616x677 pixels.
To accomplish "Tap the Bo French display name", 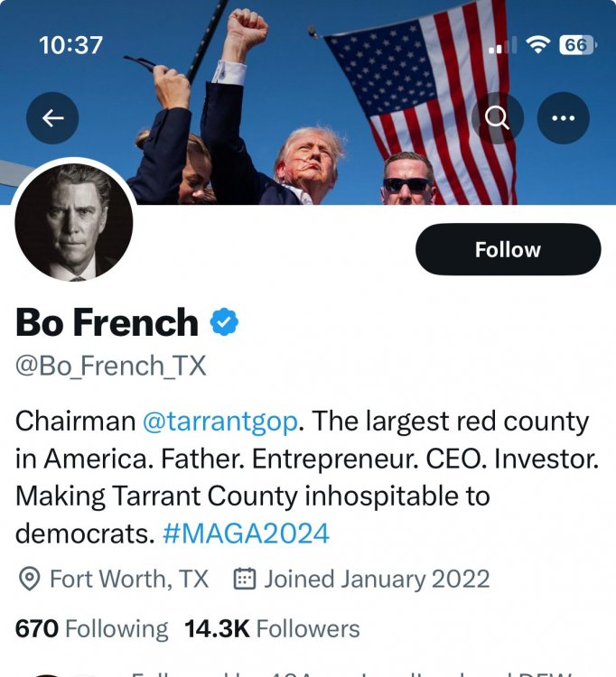I will click(x=107, y=322).
